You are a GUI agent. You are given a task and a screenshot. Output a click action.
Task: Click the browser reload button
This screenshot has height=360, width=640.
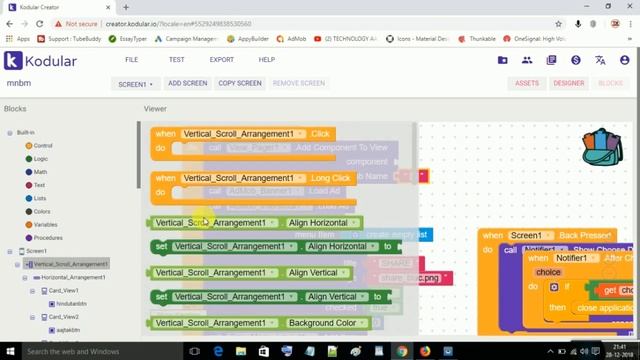tap(40, 24)
